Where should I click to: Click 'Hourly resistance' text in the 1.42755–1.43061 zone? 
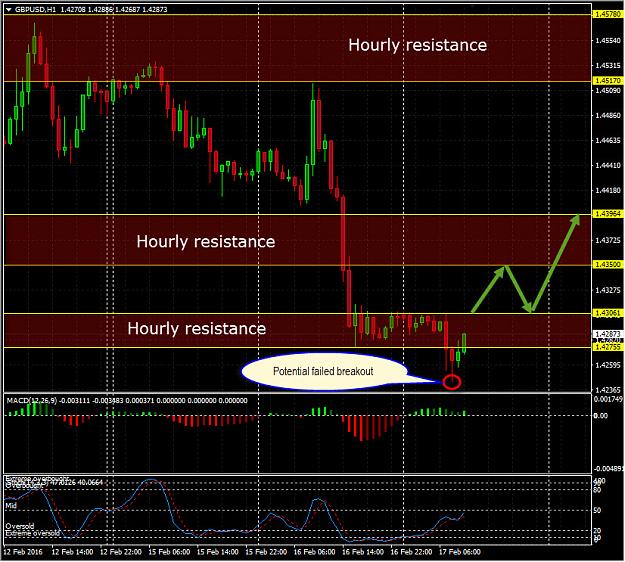tap(197, 329)
